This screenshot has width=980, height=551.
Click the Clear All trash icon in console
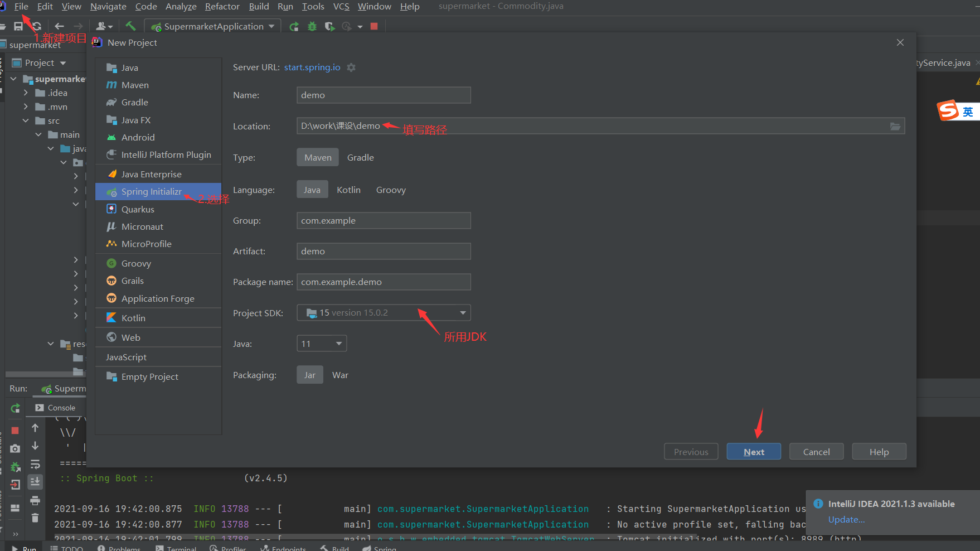click(x=35, y=518)
